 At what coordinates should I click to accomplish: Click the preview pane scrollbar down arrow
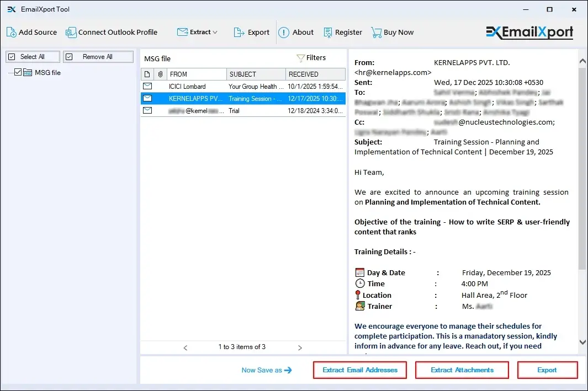[x=582, y=342]
